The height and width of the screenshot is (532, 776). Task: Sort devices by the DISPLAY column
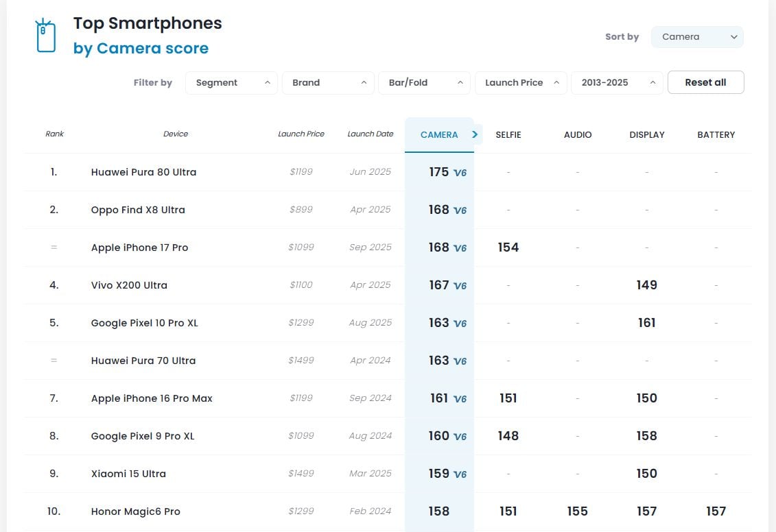[x=646, y=134]
